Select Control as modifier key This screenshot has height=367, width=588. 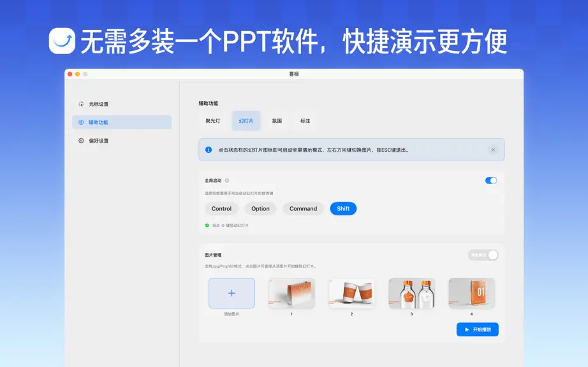pos(222,208)
